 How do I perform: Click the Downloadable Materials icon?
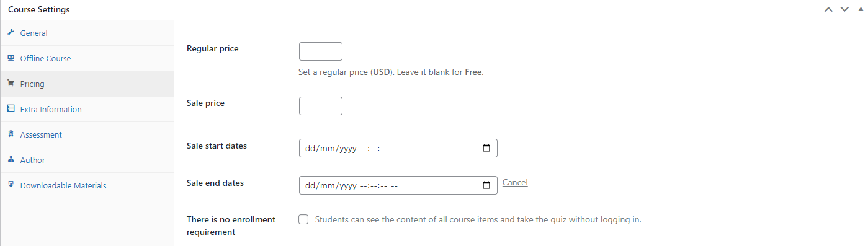tap(11, 185)
